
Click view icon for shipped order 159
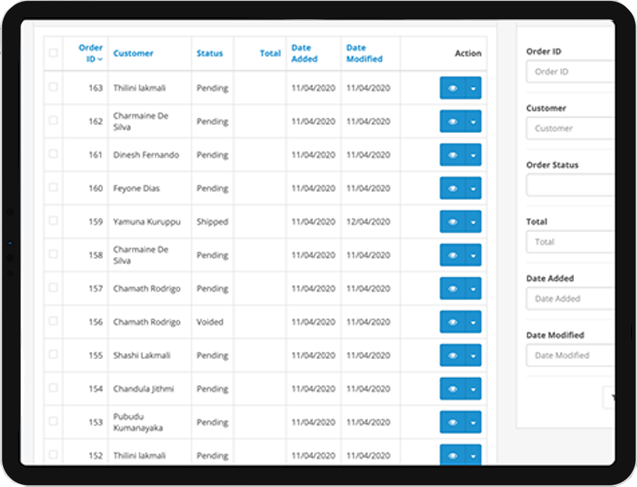click(452, 222)
